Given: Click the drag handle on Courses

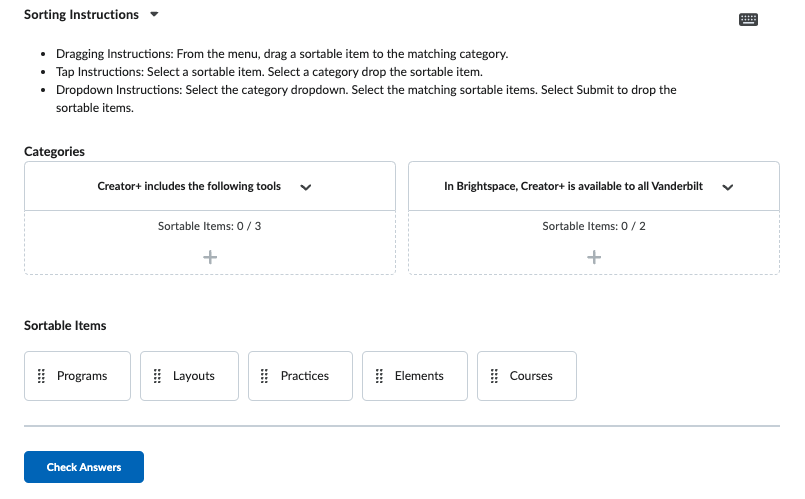Looking at the screenshot, I should [x=494, y=376].
